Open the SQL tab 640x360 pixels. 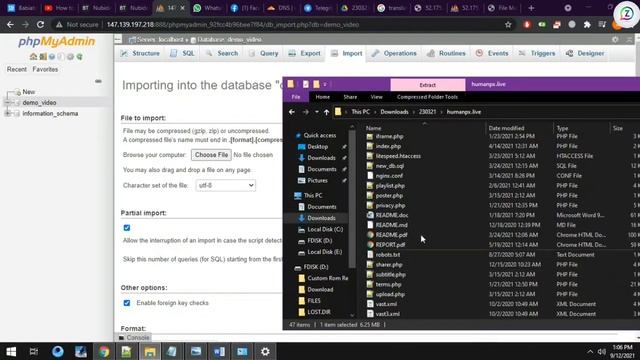182,53
